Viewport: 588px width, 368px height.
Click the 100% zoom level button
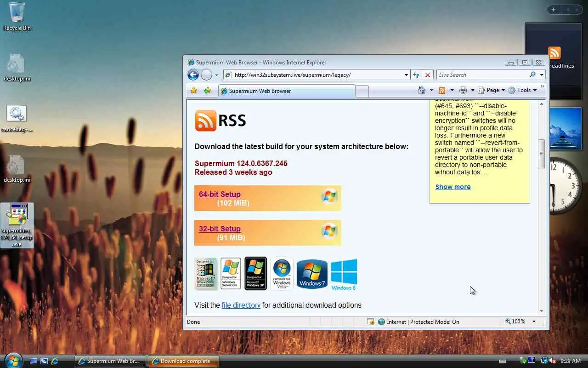click(x=515, y=322)
